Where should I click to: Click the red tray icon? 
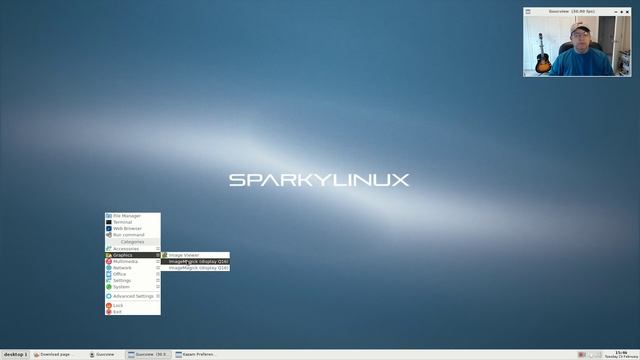(x=582, y=355)
